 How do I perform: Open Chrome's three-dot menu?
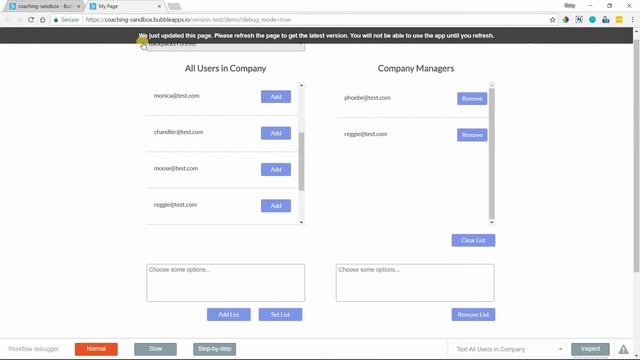[632, 20]
